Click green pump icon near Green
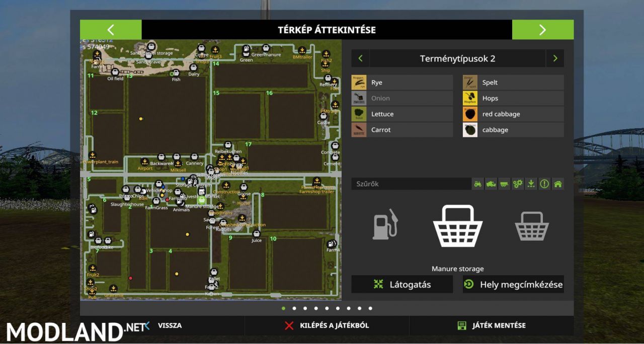Screen dimensions: 644x344 pos(246,50)
